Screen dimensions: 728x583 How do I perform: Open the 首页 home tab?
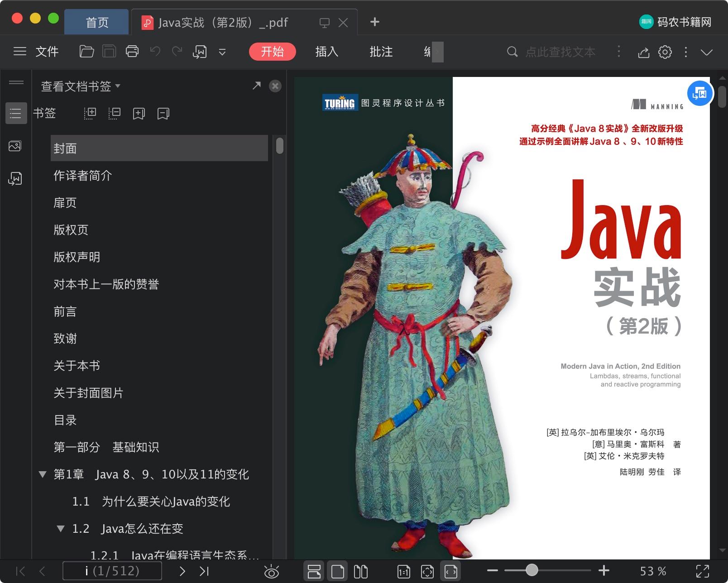[97, 22]
